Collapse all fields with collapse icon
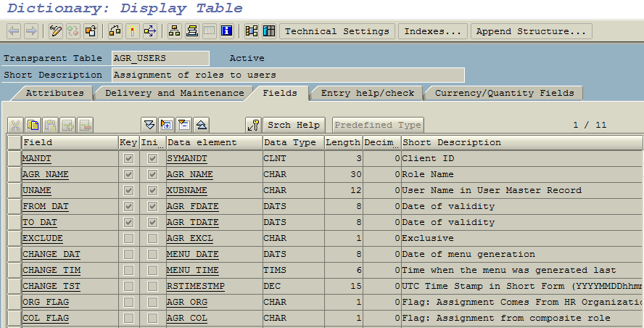The image size is (644, 328). point(184,125)
